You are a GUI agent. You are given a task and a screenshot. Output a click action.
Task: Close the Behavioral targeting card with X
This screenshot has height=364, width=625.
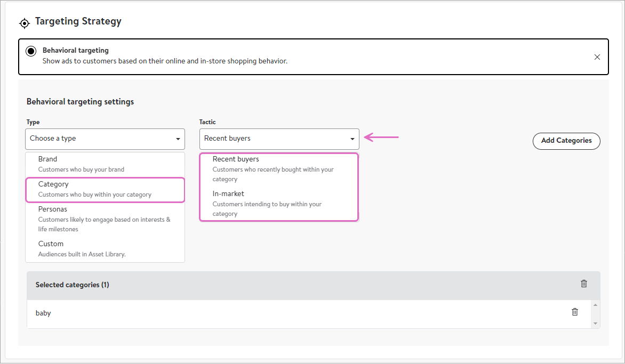[597, 57]
